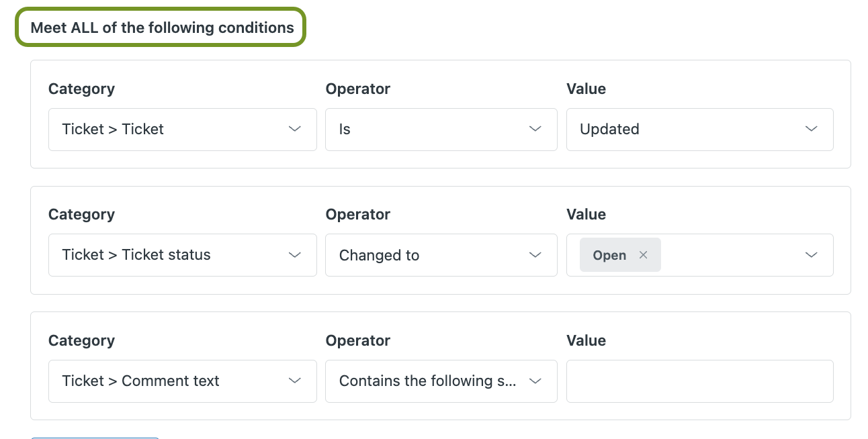Click the Category label above "Ticket > Ticket"
868x439 pixels.
[81, 89]
